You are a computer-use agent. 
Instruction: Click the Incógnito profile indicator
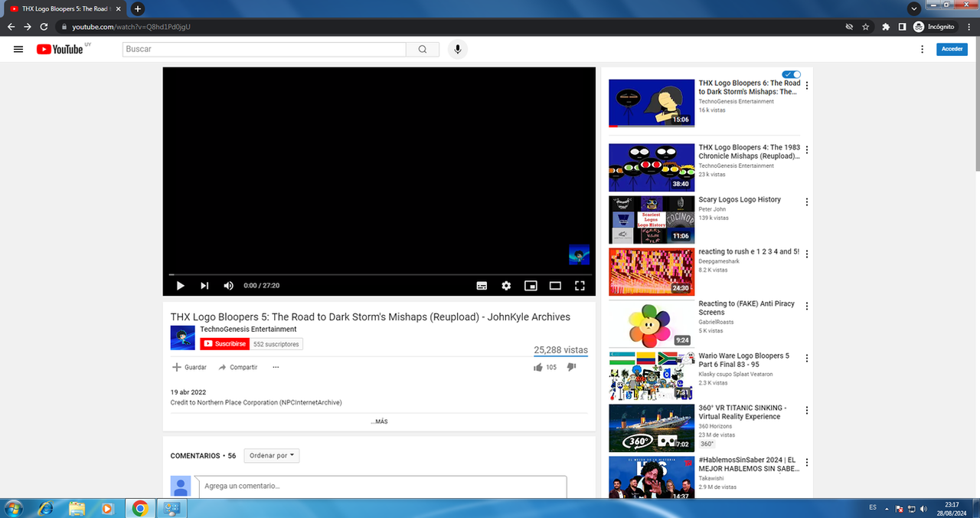point(935,27)
